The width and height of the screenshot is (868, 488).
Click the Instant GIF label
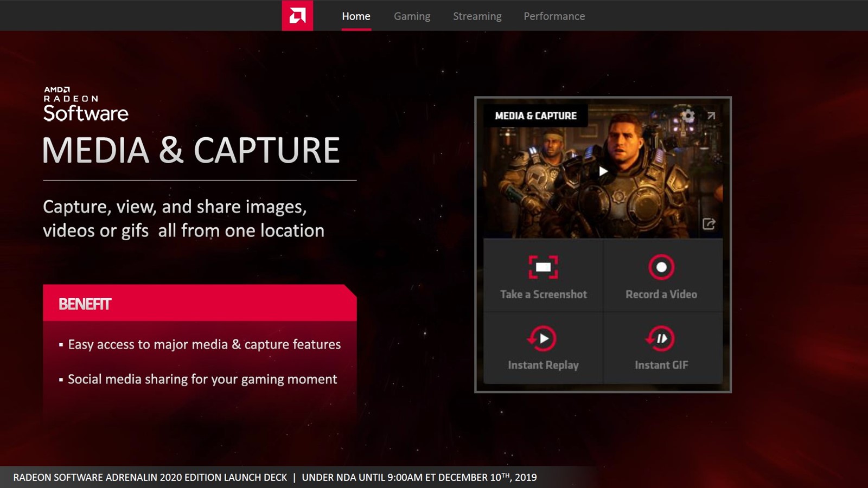tap(661, 365)
